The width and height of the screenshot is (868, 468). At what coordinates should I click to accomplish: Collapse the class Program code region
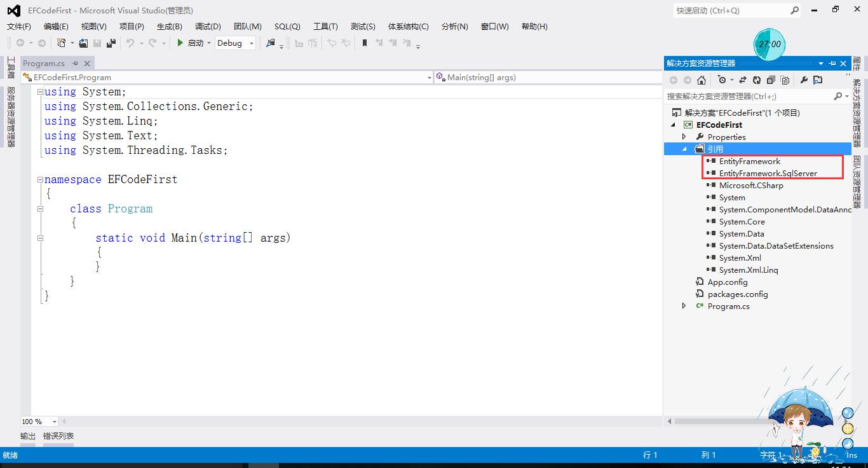pos(40,209)
